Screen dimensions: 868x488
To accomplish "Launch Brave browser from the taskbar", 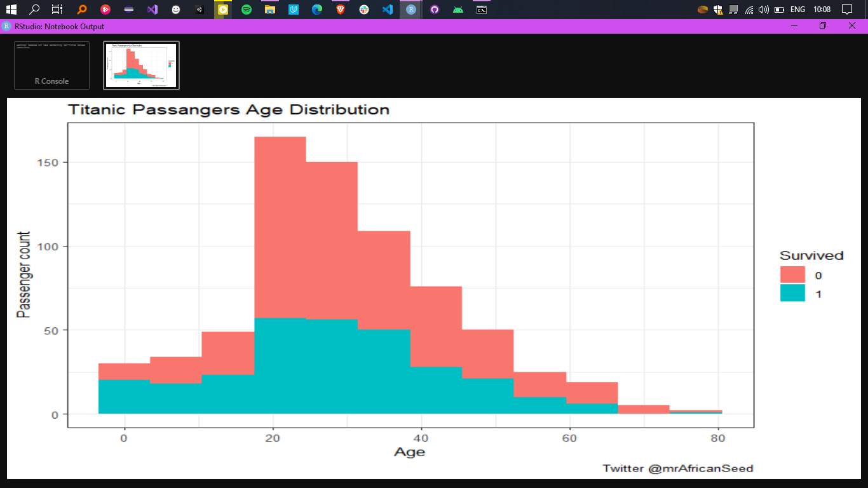I will [341, 10].
